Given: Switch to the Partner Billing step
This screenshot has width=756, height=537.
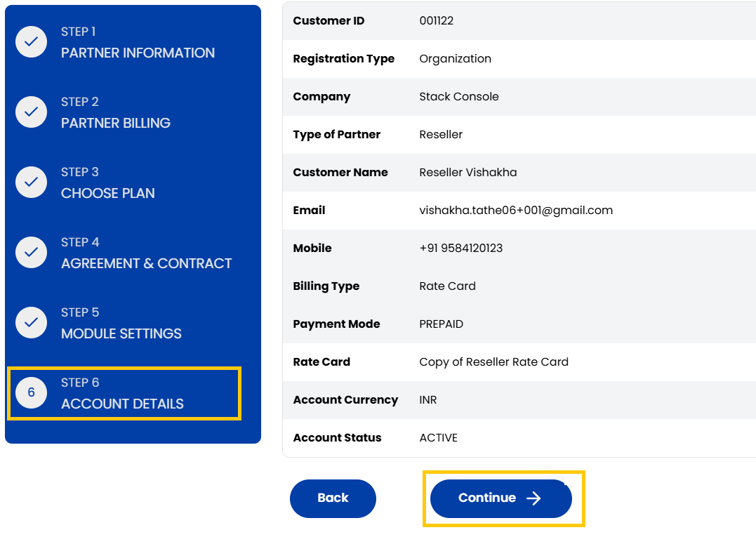Looking at the screenshot, I should pyautogui.click(x=115, y=123).
